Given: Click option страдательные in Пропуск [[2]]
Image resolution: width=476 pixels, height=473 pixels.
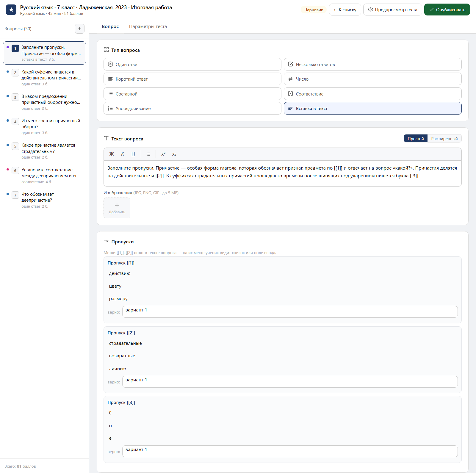Looking at the screenshot, I should [125, 343].
